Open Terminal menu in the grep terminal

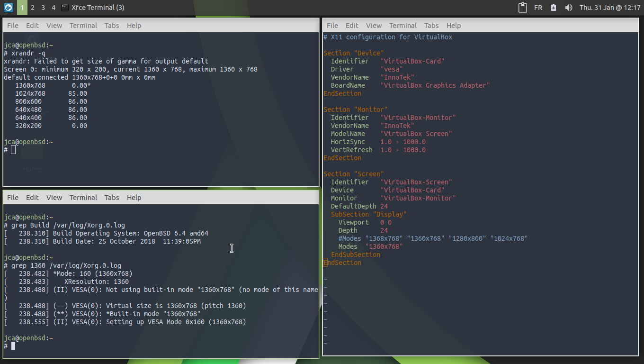click(83, 198)
